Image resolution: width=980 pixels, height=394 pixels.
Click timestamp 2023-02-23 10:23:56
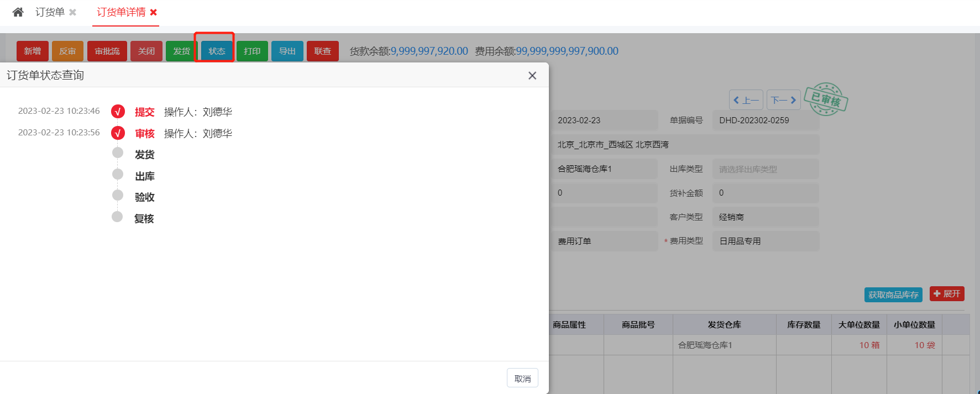pyautogui.click(x=59, y=133)
